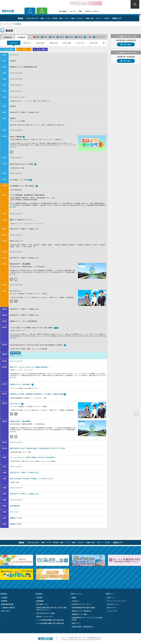Open ドラマ in the header navigation bar
This screenshot has width=141, height=644.
coord(48,18)
